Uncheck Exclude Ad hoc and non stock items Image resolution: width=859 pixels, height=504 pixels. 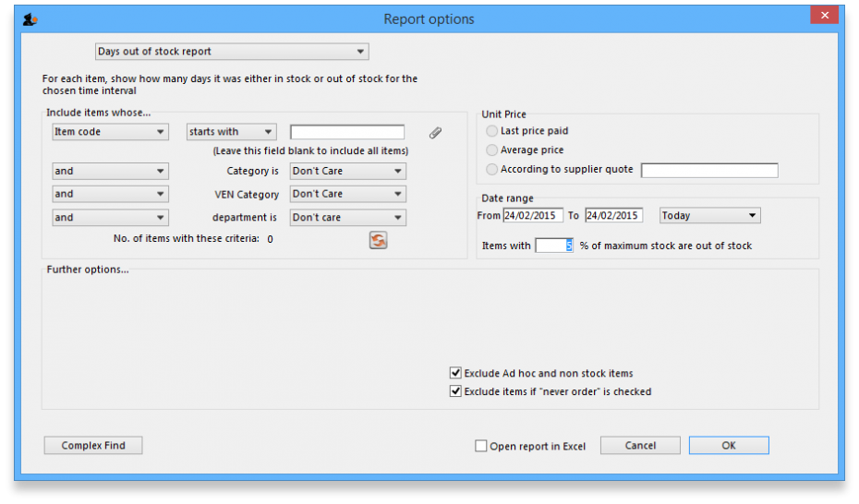click(455, 374)
